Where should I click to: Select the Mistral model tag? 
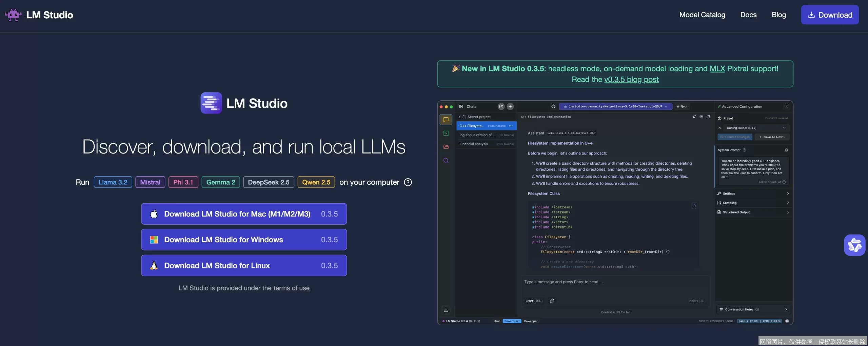(150, 182)
